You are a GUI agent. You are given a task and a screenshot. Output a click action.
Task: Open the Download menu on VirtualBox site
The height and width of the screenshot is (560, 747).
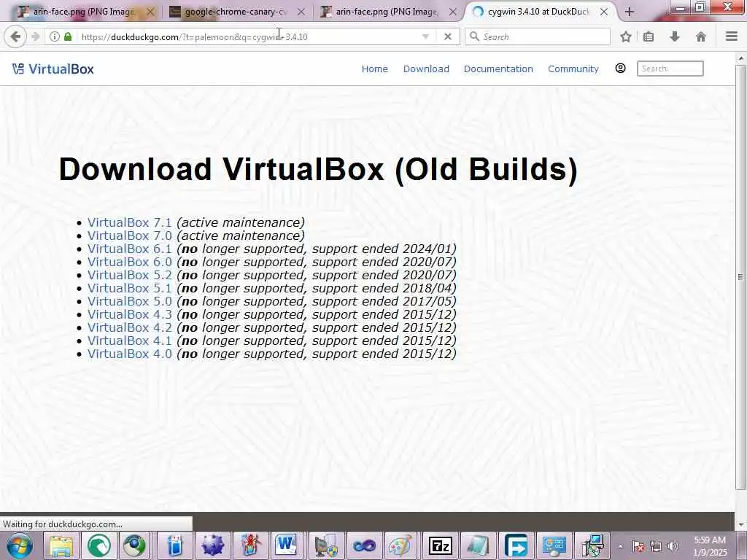pyautogui.click(x=426, y=69)
